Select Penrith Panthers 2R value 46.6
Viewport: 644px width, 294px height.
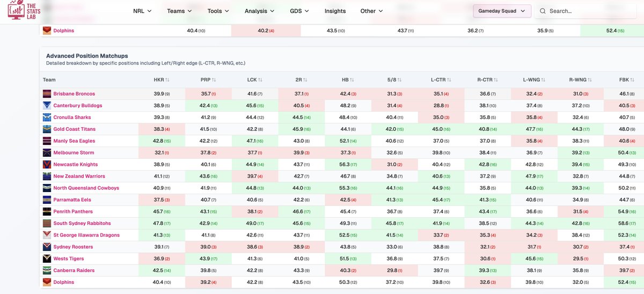click(x=301, y=212)
